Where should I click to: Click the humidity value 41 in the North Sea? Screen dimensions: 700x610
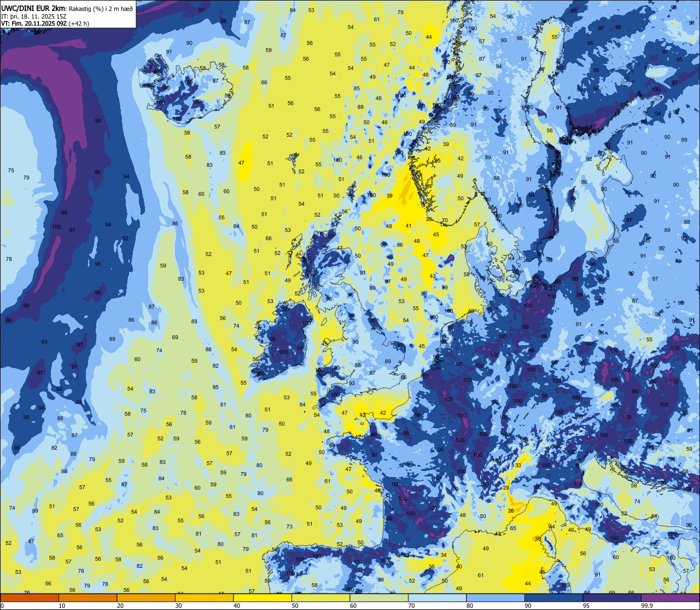click(409, 226)
